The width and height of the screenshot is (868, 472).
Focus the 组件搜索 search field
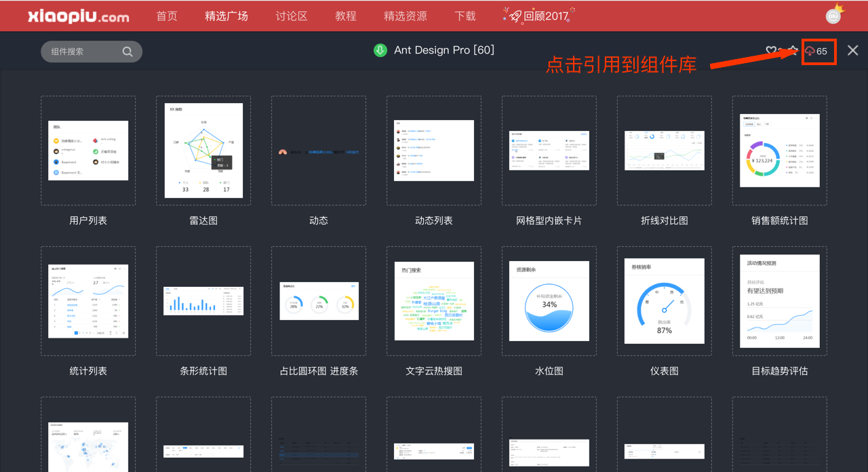[x=92, y=52]
